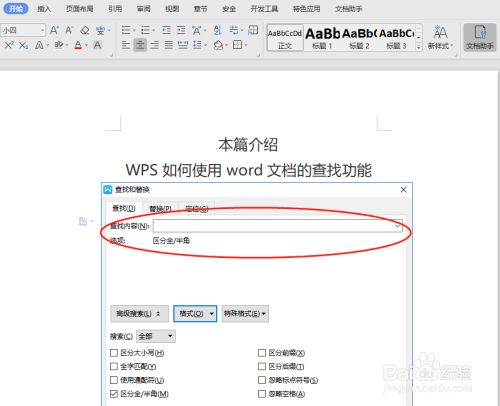Open the 查找内容 history dropdown arrow

tap(397, 226)
